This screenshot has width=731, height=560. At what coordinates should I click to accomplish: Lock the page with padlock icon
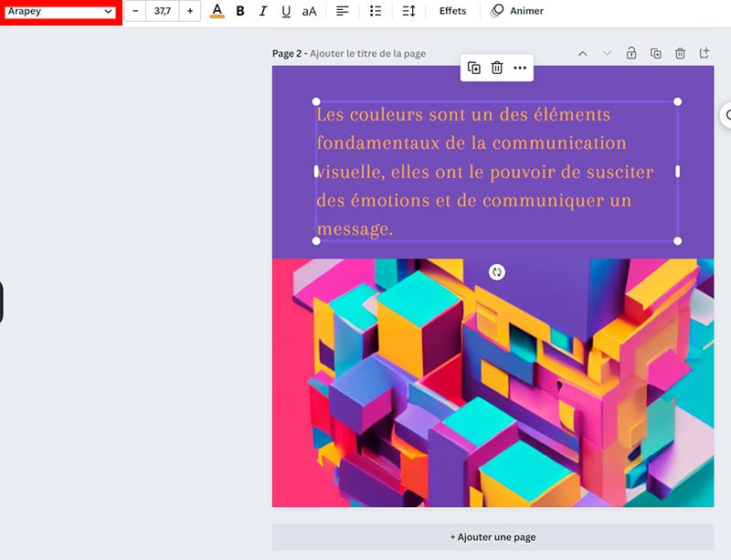631,53
